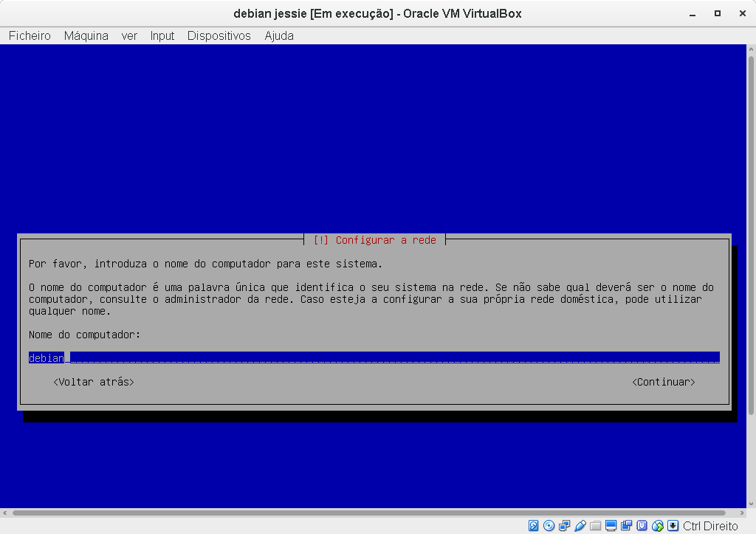Open the Ajuda menu
756x534 pixels.
coord(279,35)
